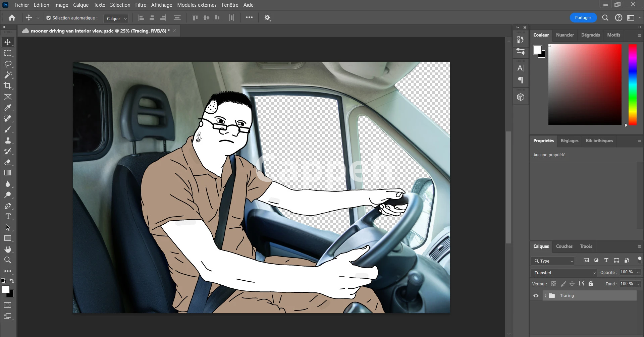Choose the Eraser tool
The image size is (644, 337).
8,162
